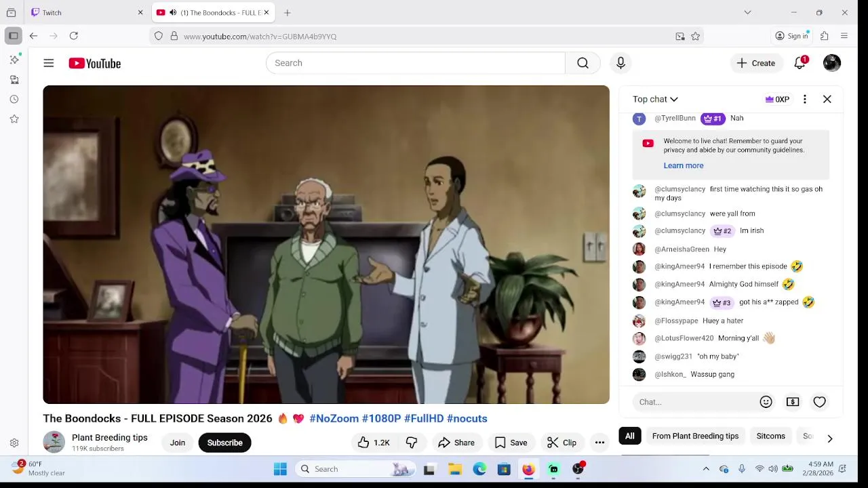Click Firefox Sign in button
Screen dimensions: 868x488
[792, 36]
